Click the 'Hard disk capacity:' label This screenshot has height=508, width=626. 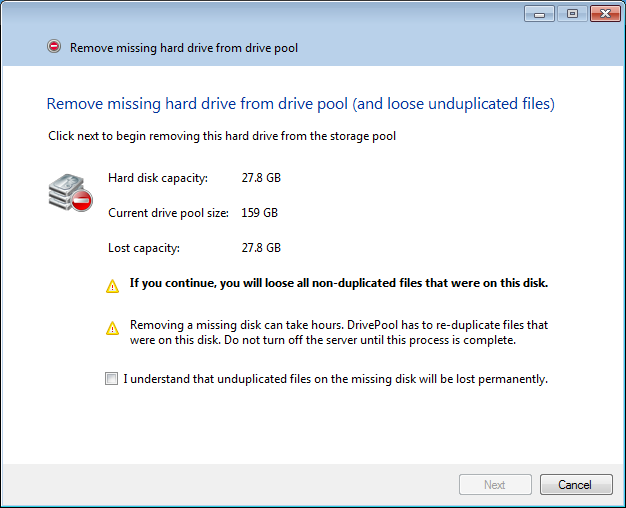[x=158, y=178]
